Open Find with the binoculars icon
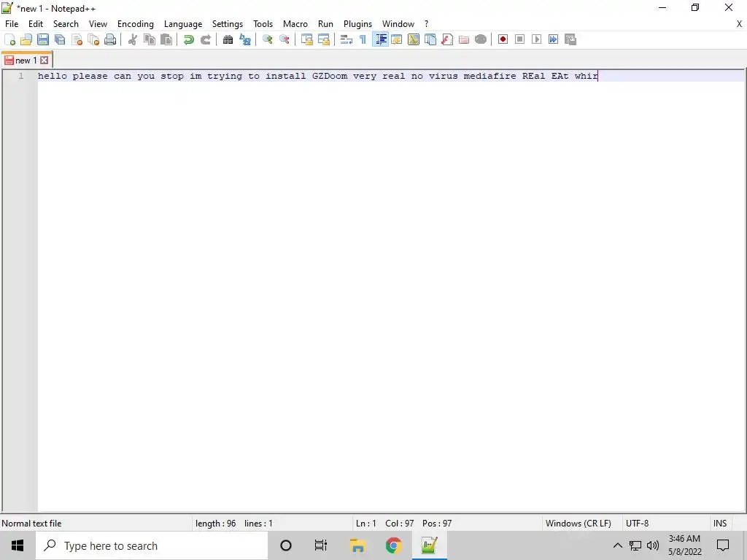747x560 pixels. [x=228, y=39]
